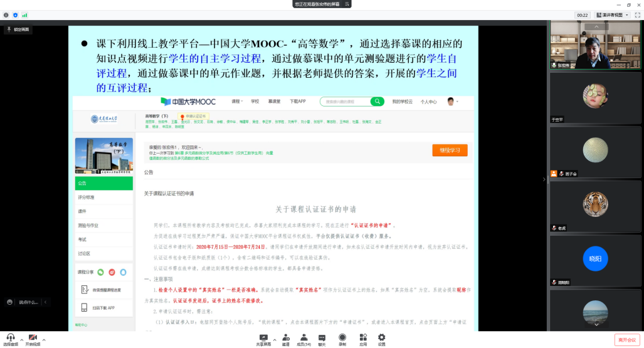Select the spiral avatar participant tile
Image resolution: width=644 pixels, height=348 pixels.
click(595, 152)
